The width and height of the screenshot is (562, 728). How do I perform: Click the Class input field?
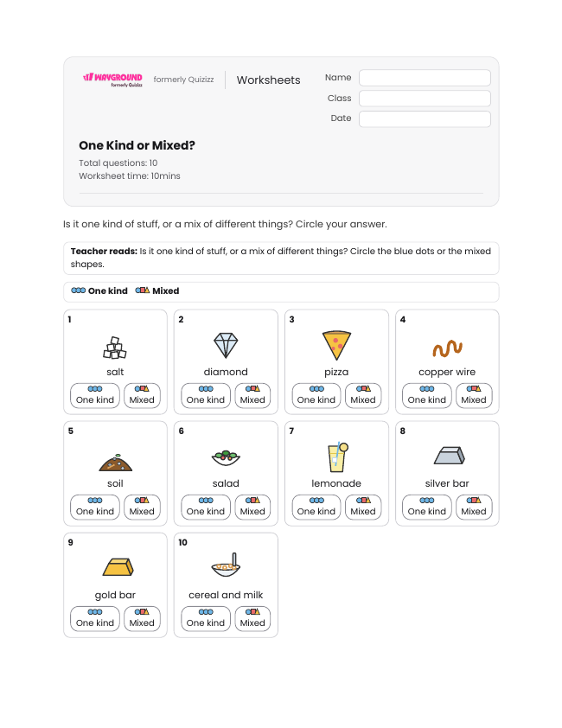[425, 99]
